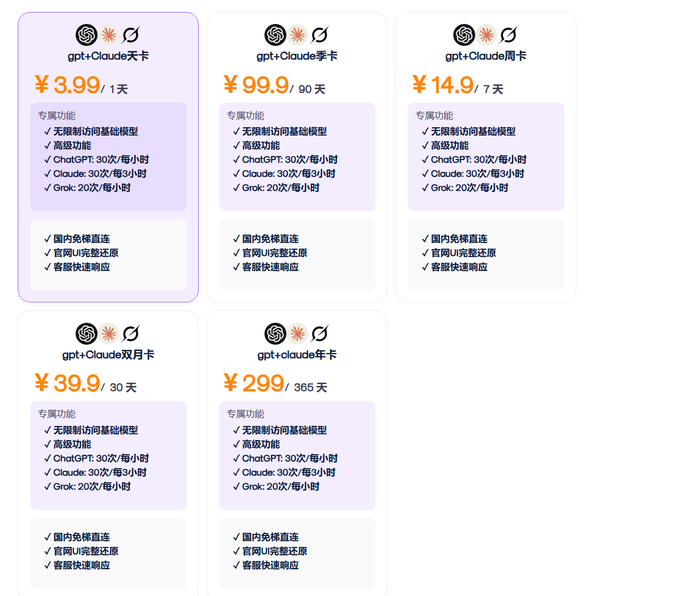Select the gpt+Claude天卡 plan title
The width and height of the screenshot is (700, 596).
[108, 56]
